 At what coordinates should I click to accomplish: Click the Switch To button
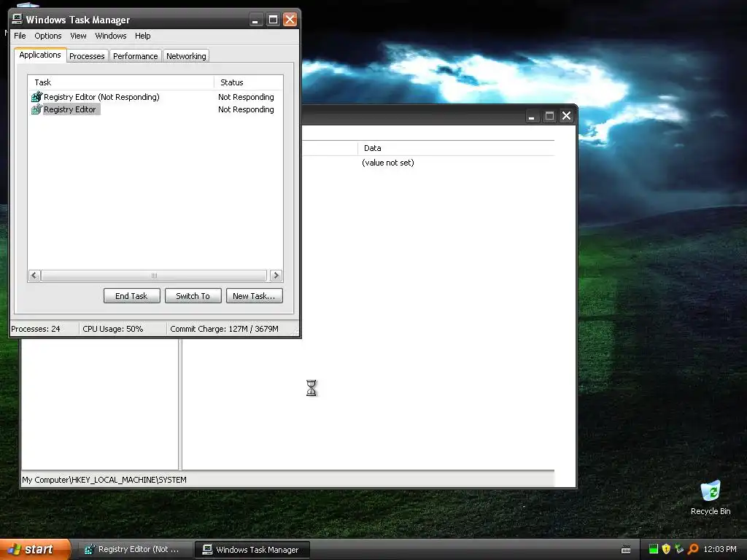tap(193, 296)
